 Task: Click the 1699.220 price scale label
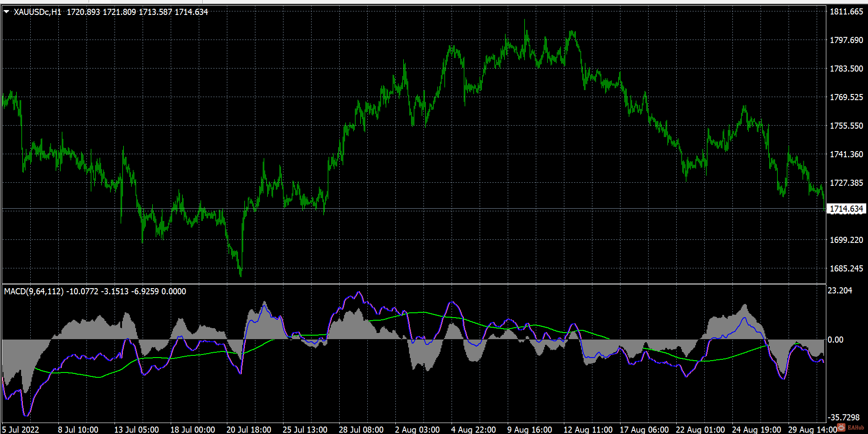coord(846,240)
